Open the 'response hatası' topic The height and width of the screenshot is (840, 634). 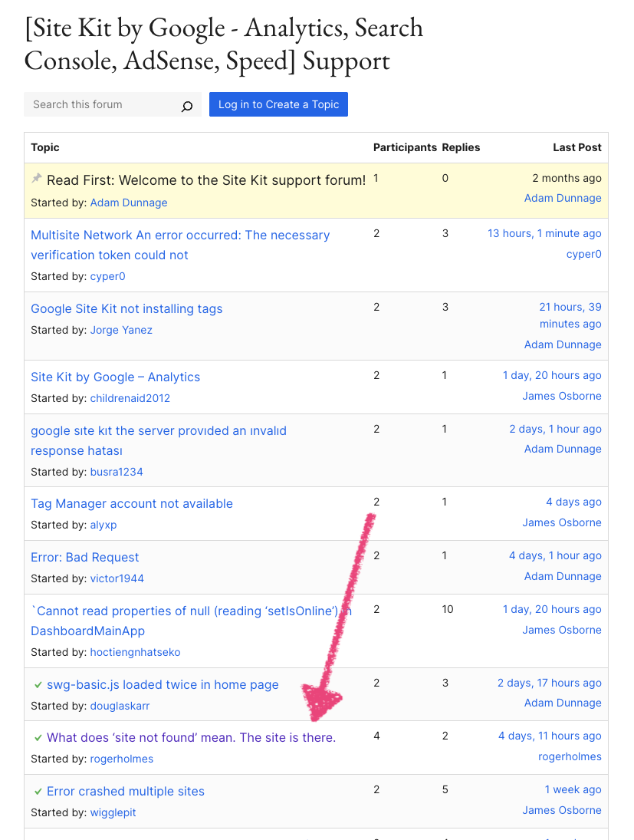[x=159, y=441]
